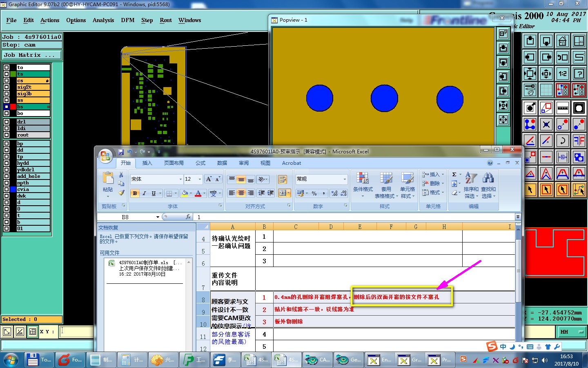The image size is (588, 368).
Task: Click the 1:2 zoom scale icon
Action: point(563,74)
